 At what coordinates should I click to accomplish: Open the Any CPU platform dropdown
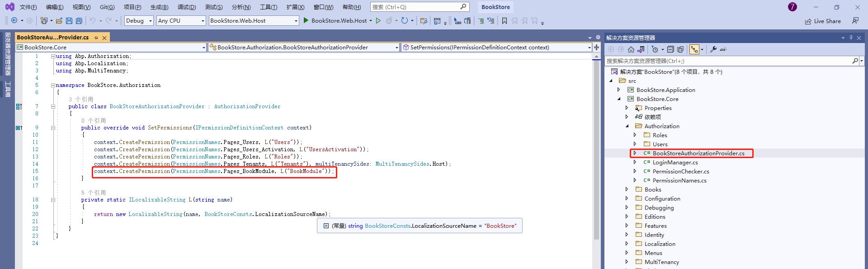(181, 21)
